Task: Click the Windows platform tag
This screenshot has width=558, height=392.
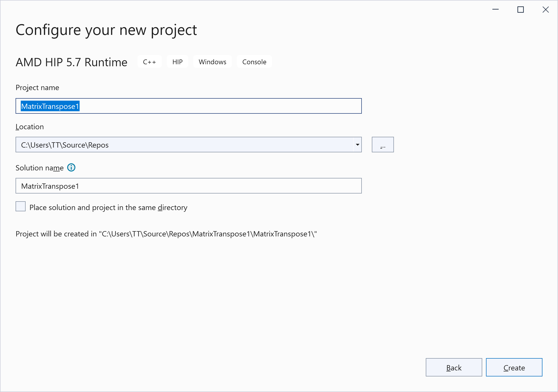Action: [212, 62]
